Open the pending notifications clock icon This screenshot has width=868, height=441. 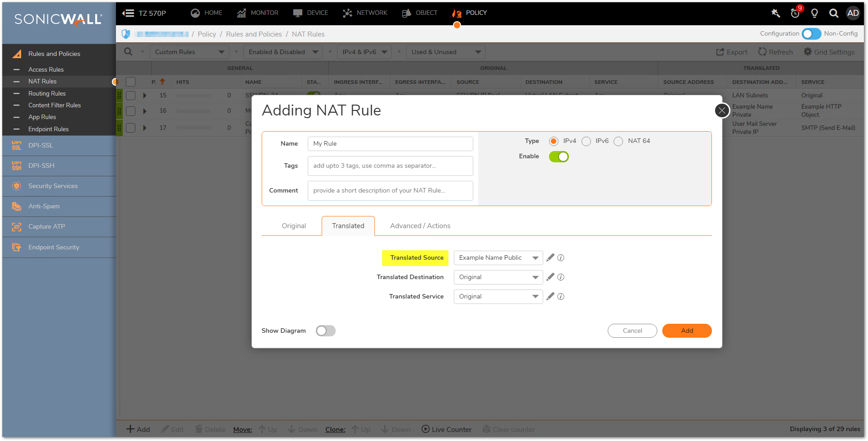[795, 13]
